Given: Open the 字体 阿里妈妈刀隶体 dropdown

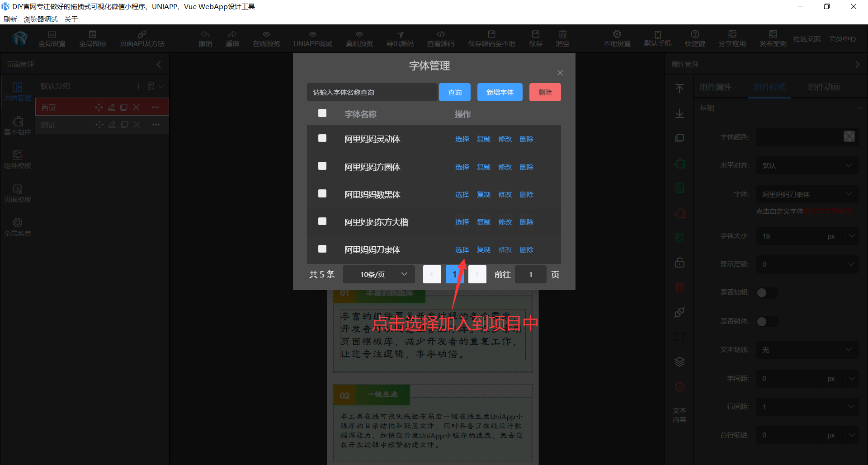Looking at the screenshot, I should coord(807,194).
